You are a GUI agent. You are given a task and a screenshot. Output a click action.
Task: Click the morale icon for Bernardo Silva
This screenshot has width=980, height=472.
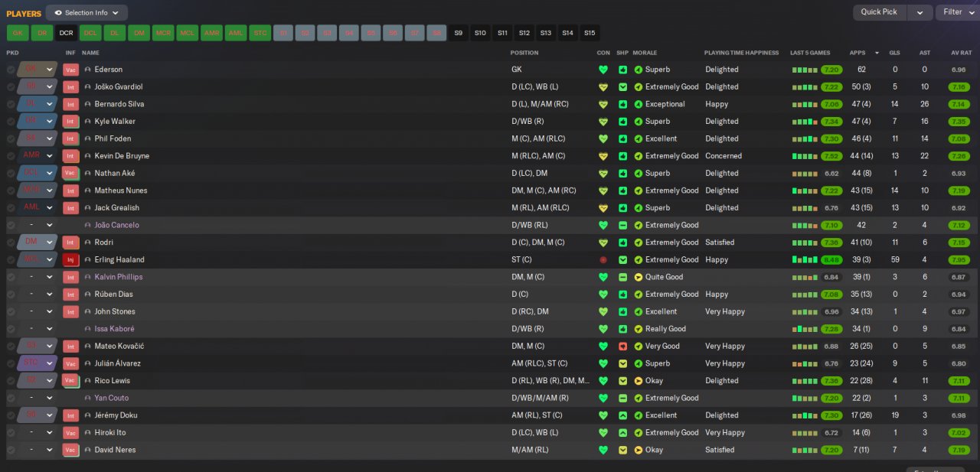(x=639, y=104)
